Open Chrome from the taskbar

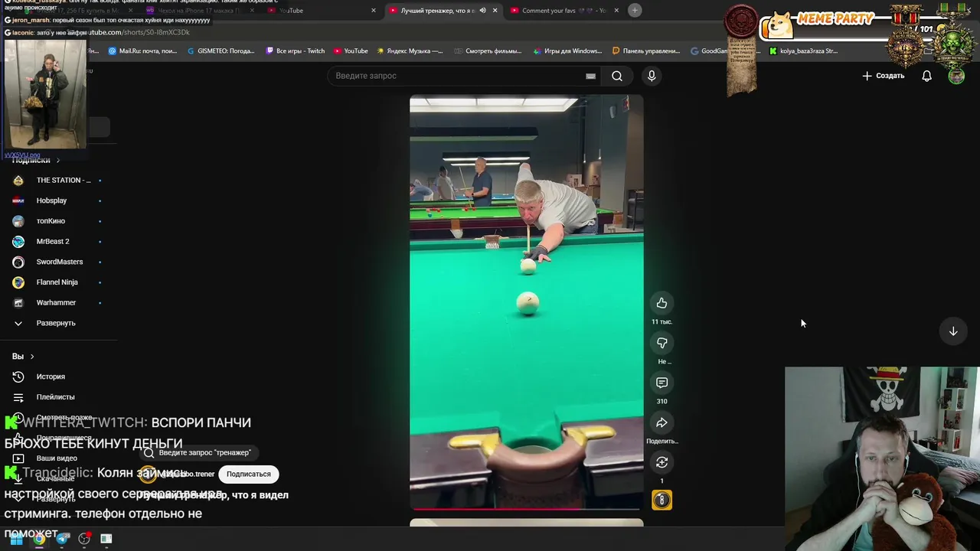39,539
